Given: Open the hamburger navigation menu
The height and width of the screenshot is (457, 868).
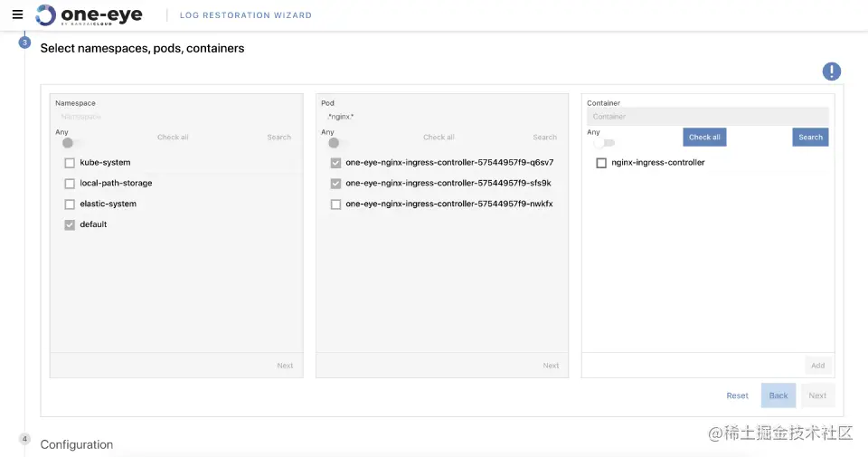Looking at the screenshot, I should (x=17, y=14).
